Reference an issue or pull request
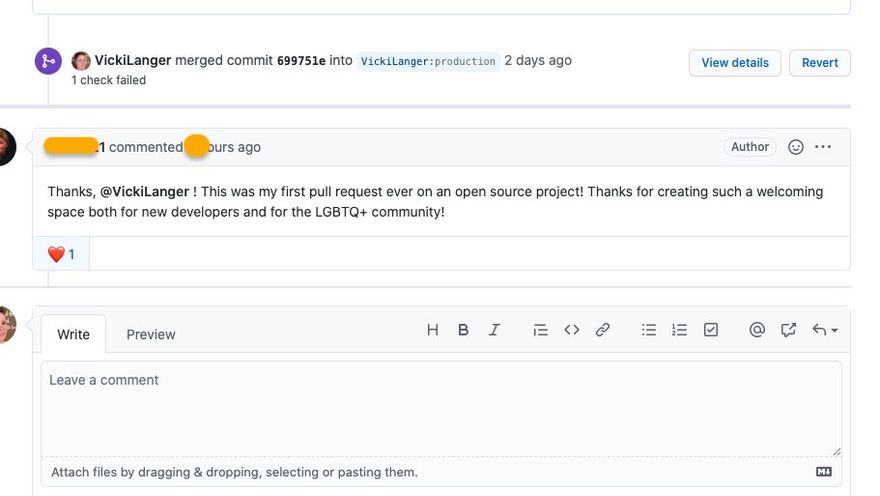This screenshot has width=880, height=496. [x=789, y=330]
